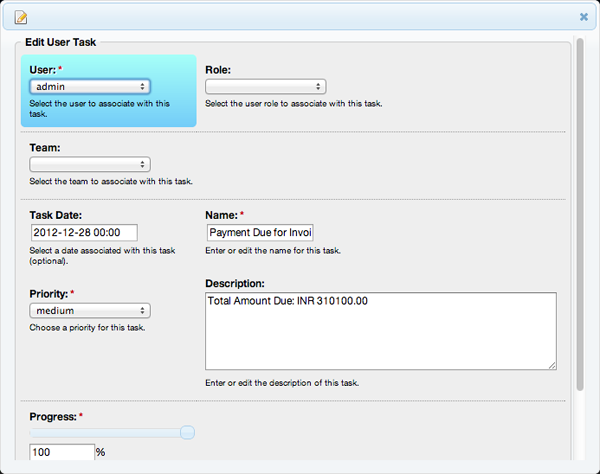This screenshot has height=474, width=600.
Task: Close the Edit User Task dialog
Action: point(584,17)
